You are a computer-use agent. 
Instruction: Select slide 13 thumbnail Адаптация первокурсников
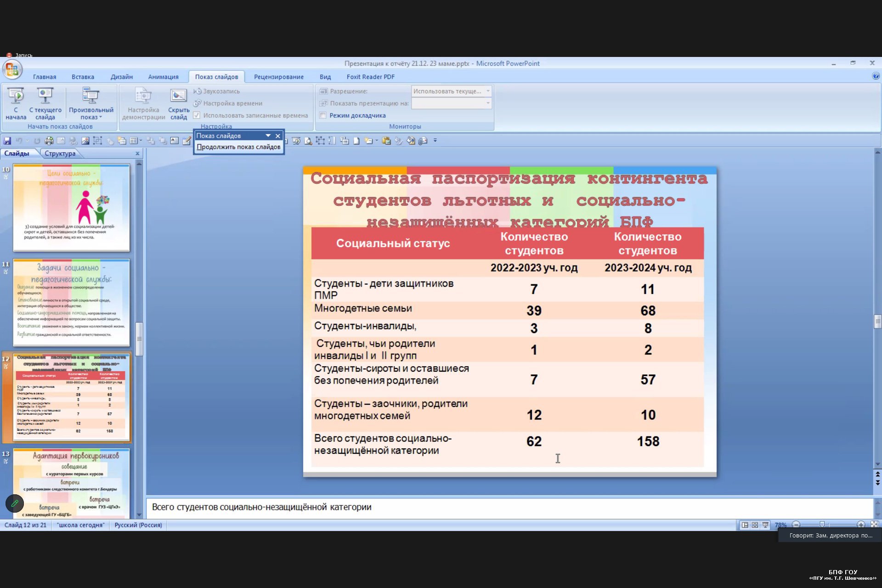[x=71, y=483]
